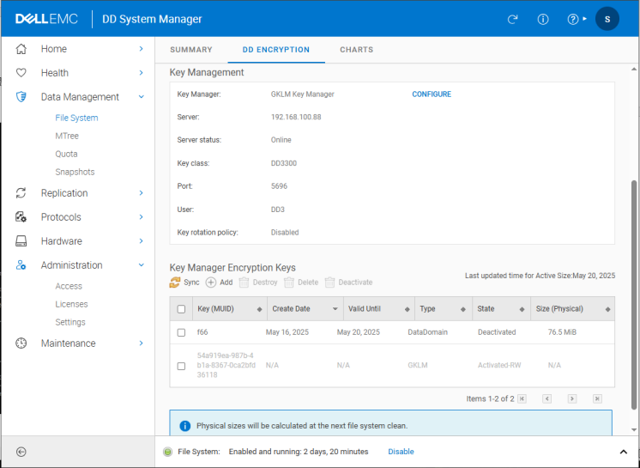Screen dimensions: 640x468
Task: Collapse the Administration chevron
Action: 141,265
